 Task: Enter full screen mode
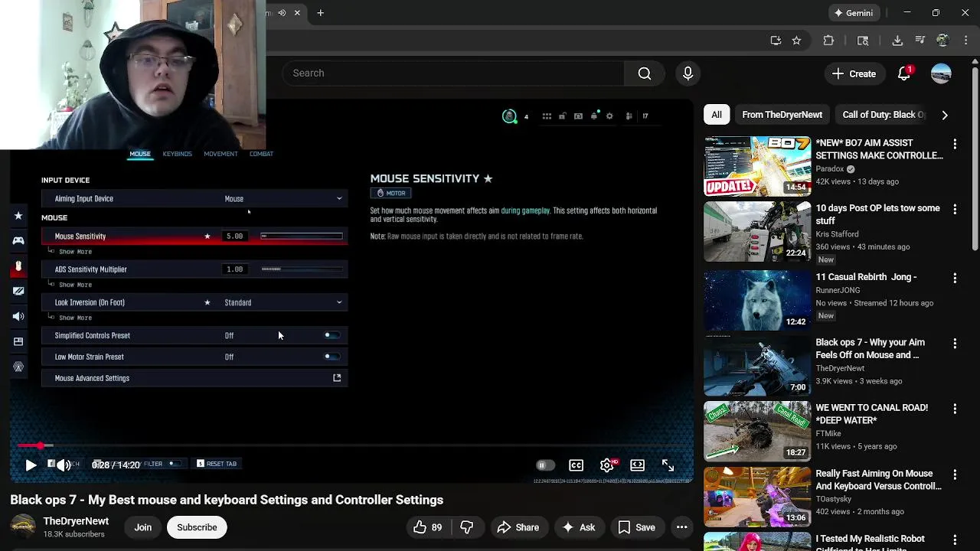[668, 465]
